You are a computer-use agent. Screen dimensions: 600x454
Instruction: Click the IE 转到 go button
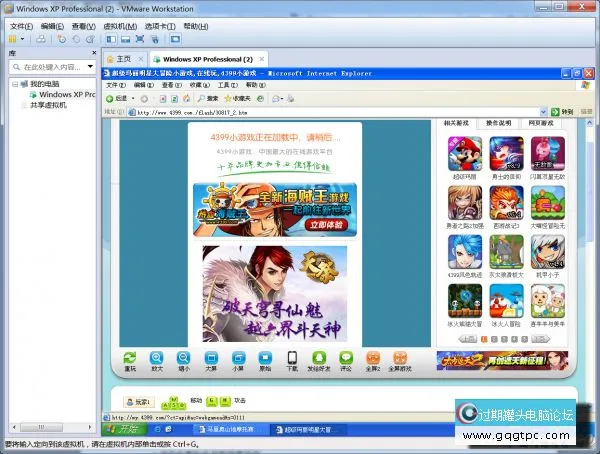click(562, 112)
